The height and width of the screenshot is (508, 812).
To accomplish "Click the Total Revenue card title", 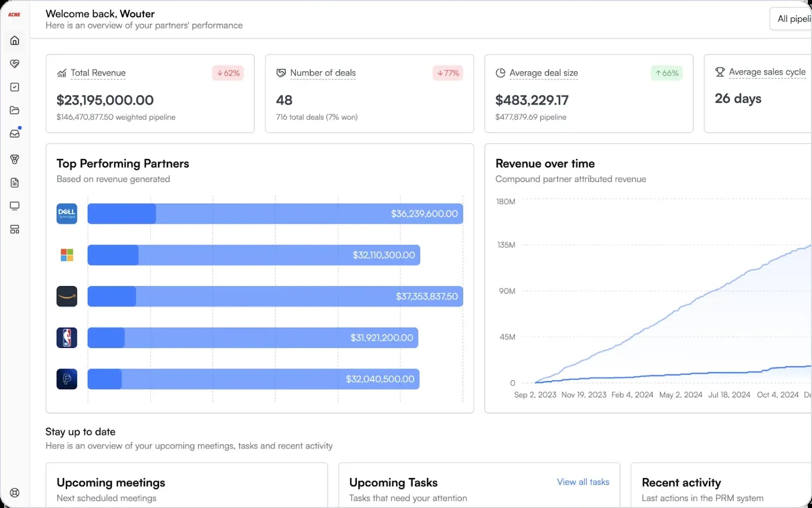I will coord(98,73).
